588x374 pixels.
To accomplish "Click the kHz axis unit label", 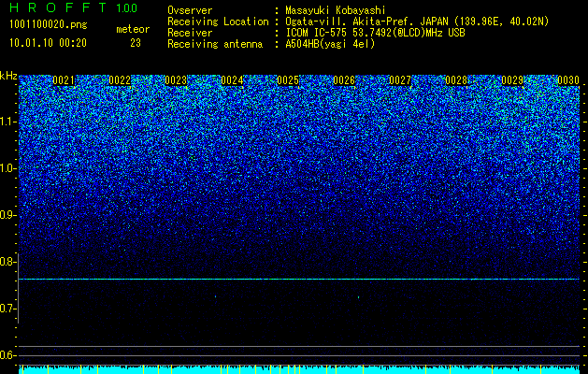I will click(x=8, y=76).
